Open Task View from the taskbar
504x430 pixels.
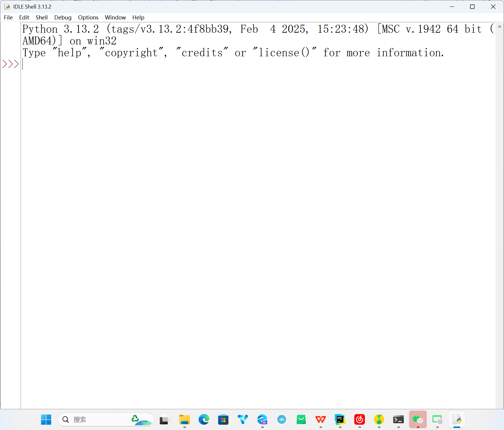tap(165, 419)
